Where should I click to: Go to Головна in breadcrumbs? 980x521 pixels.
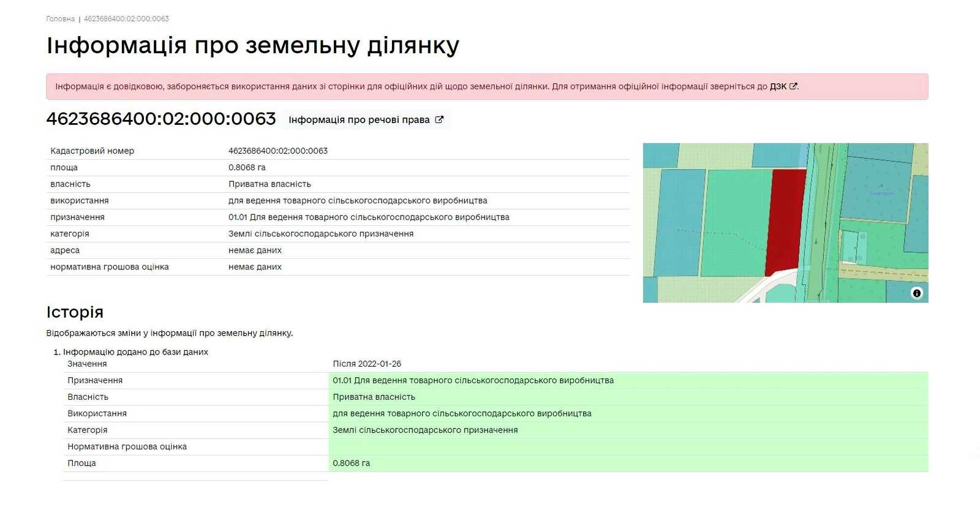(x=60, y=19)
